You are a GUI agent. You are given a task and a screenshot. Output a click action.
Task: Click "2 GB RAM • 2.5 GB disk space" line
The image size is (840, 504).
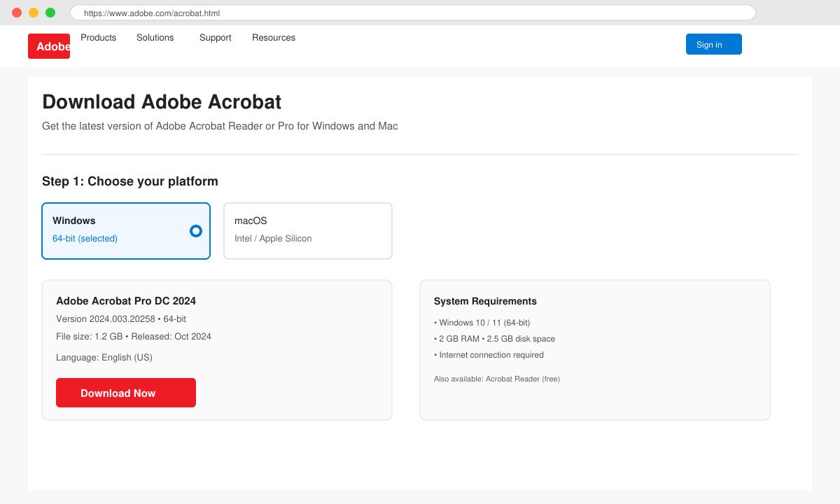coord(494,339)
